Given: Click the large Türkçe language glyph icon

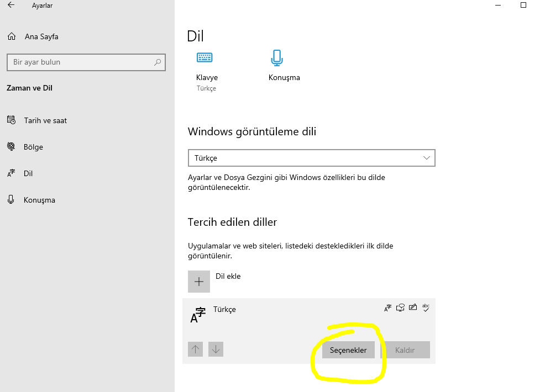Looking at the screenshot, I should tap(198, 315).
